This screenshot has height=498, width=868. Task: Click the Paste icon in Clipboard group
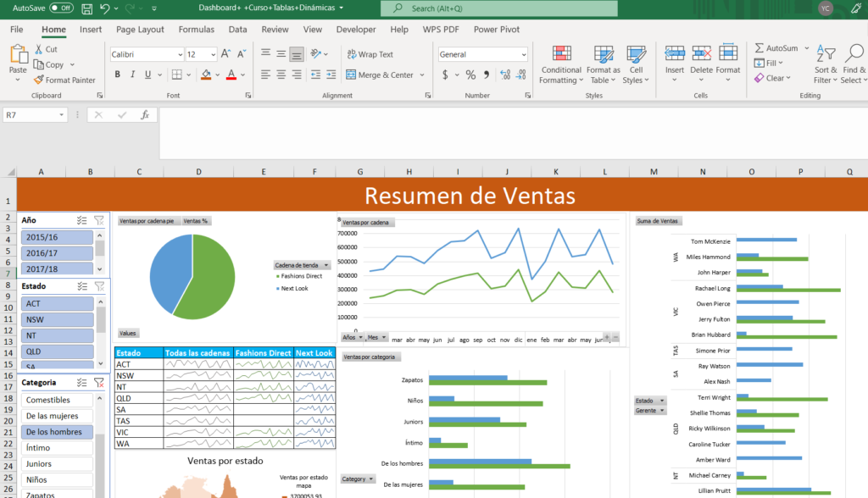click(18, 54)
